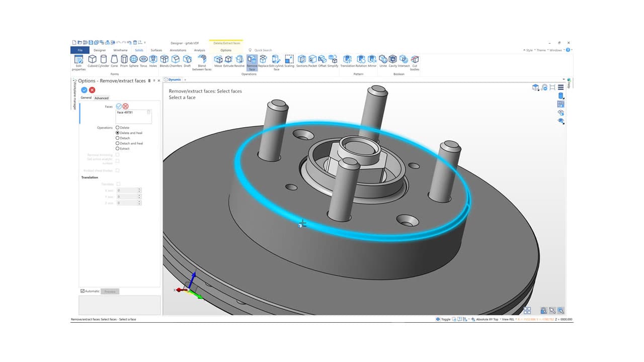Select the Mirror pattern tool
644x362 pixels.
[371, 60]
